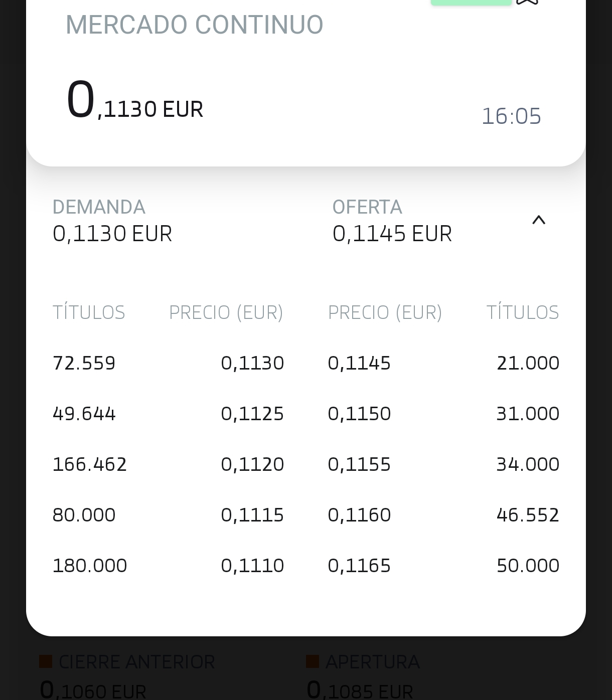Tap the 166.462 títulos bid entry
The height and width of the screenshot is (700, 612).
pos(90,464)
